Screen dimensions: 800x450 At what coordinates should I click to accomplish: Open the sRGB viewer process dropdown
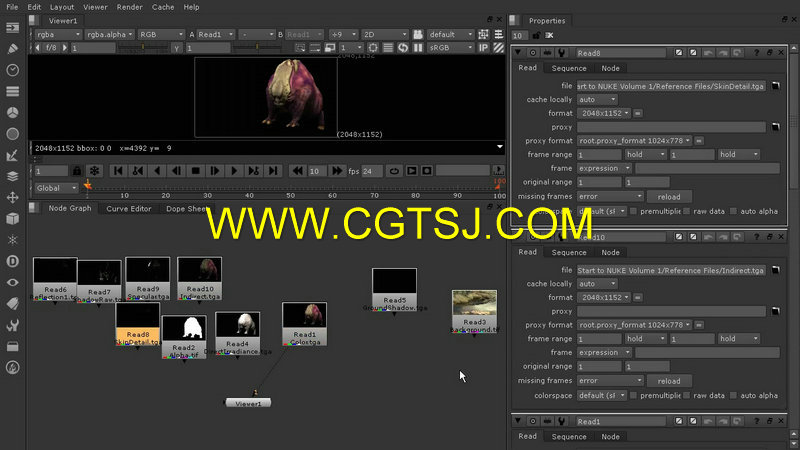451,47
